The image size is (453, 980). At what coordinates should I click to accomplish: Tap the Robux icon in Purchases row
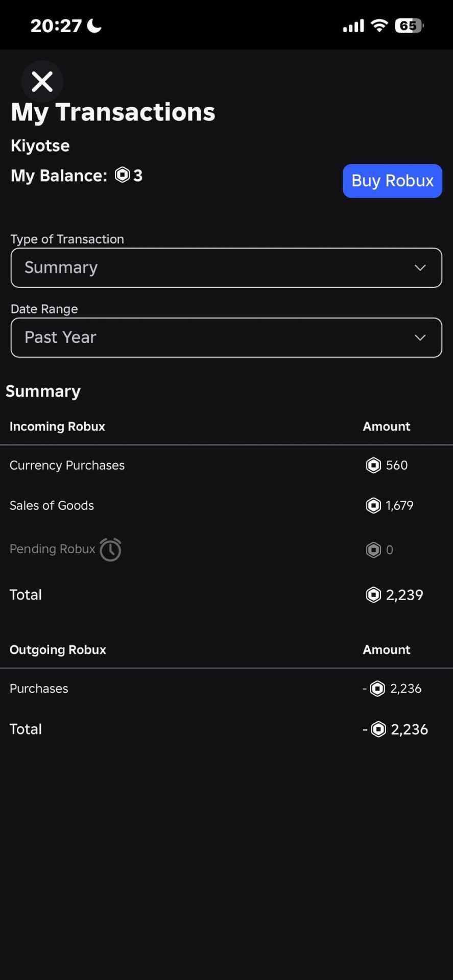coord(377,689)
